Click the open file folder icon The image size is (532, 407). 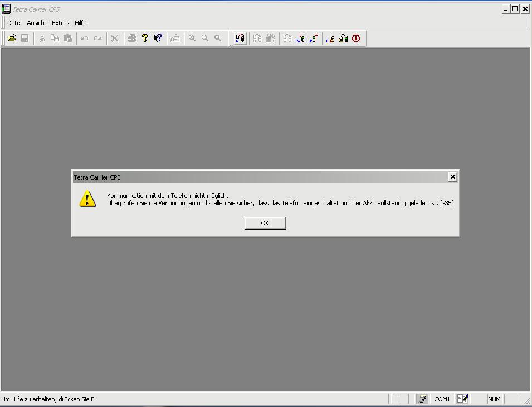pos(12,38)
